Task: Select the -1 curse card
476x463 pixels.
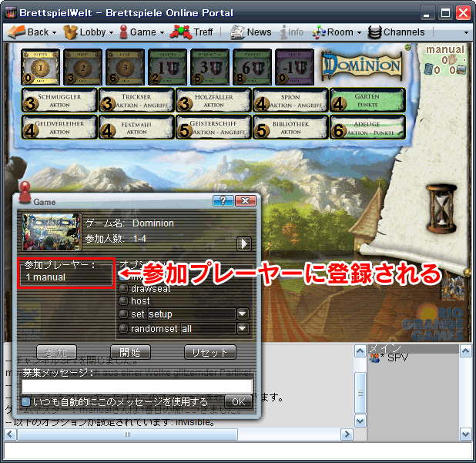Action: [x=294, y=67]
